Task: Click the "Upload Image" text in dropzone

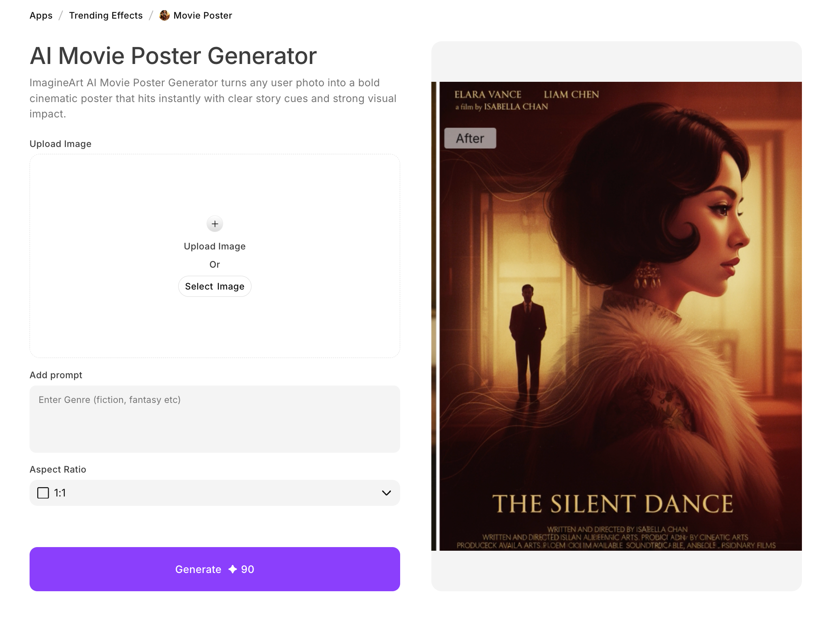Action: (215, 246)
